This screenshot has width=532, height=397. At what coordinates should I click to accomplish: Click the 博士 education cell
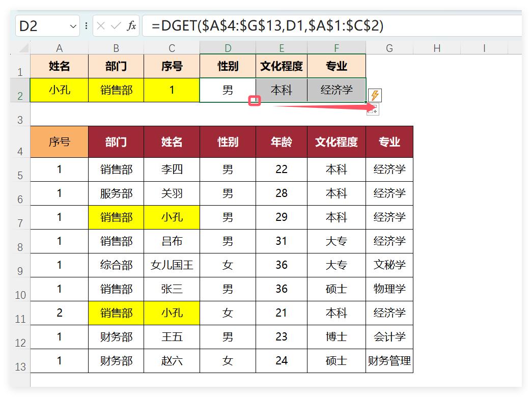[336, 337]
